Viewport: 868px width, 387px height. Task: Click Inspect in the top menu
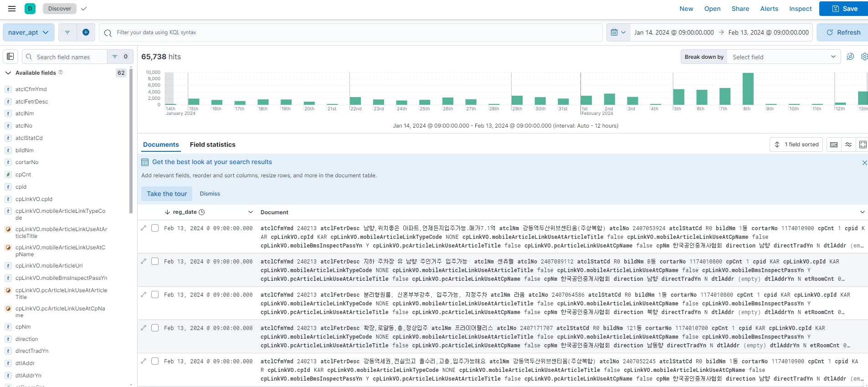(801, 9)
